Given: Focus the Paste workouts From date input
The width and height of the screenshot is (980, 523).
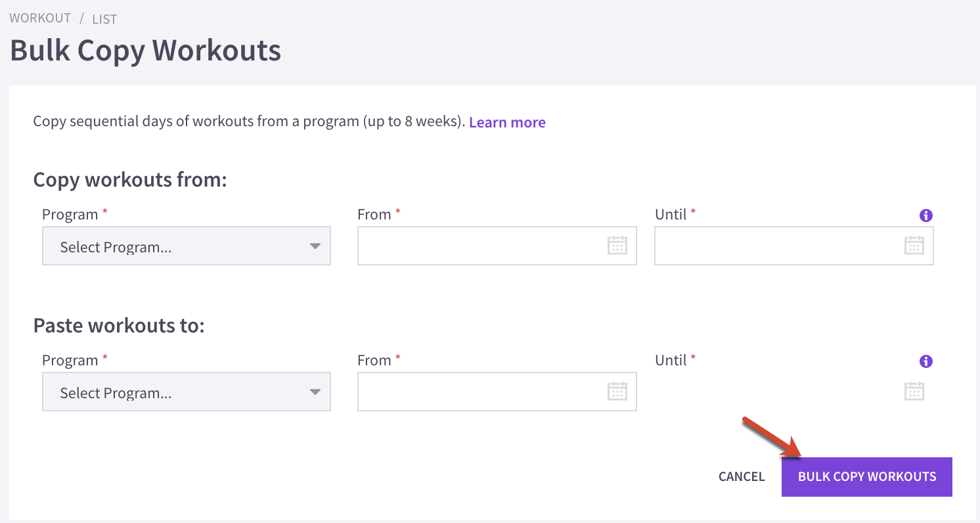Looking at the screenshot, I should click(497, 392).
